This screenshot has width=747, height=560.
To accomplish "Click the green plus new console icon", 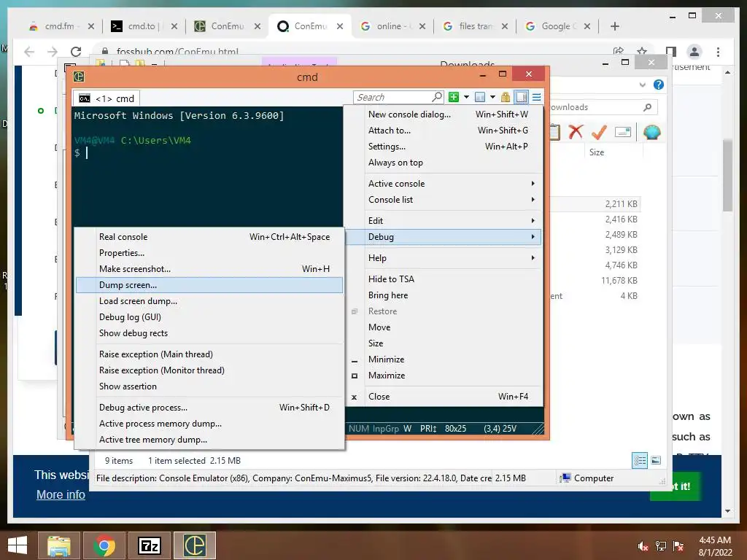I will click(454, 97).
